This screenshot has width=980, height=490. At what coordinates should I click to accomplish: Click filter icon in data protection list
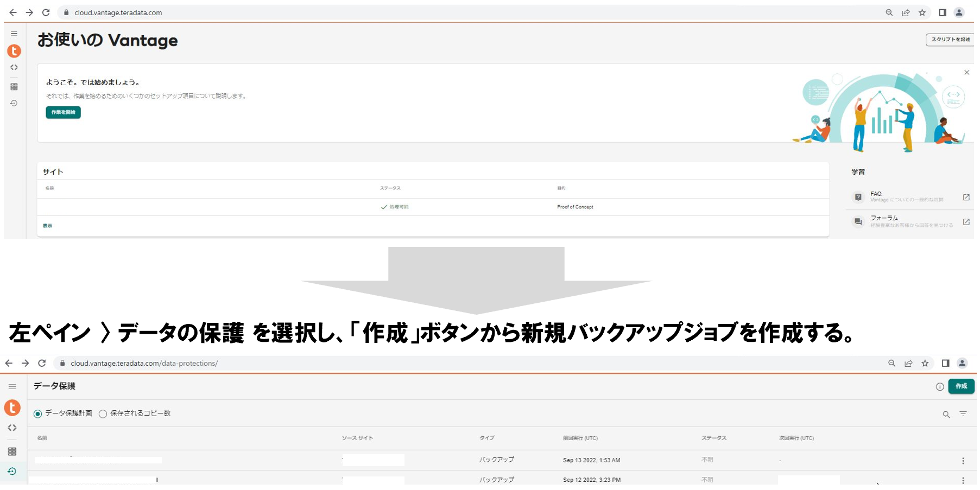(963, 414)
